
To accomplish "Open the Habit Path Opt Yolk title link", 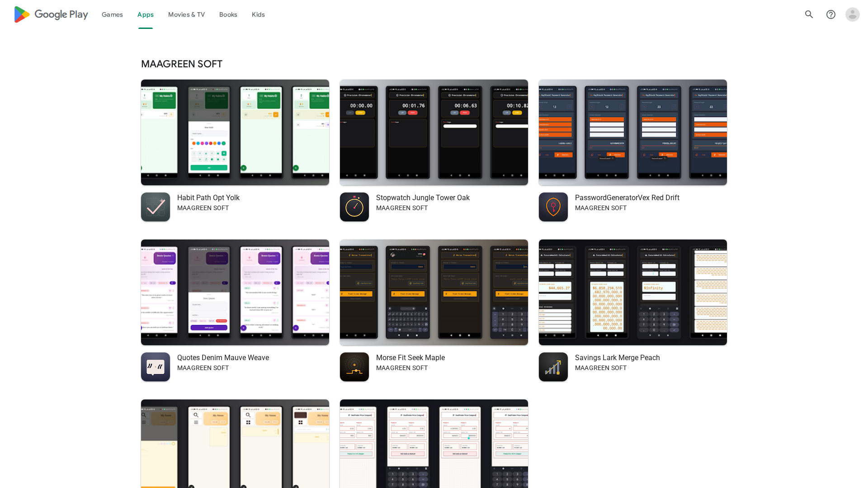I will click(208, 198).
